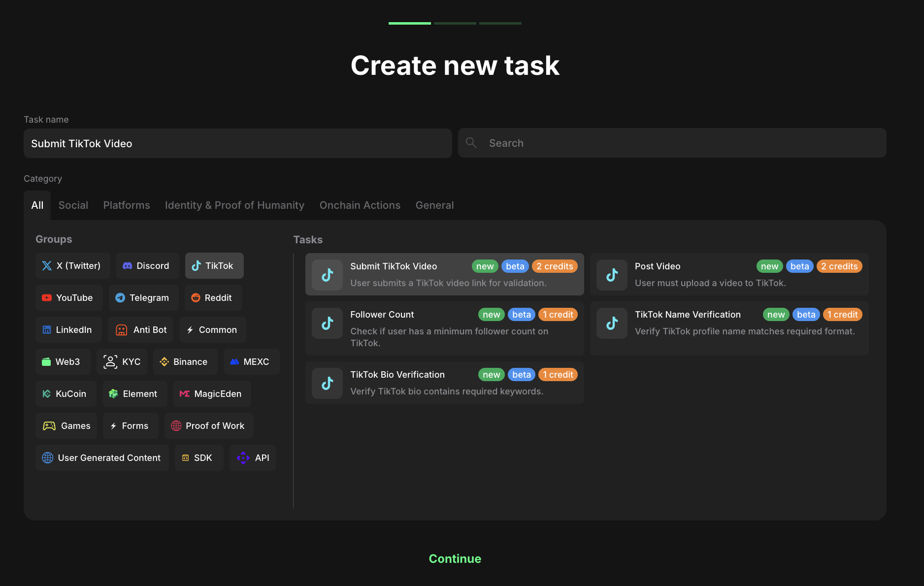Click the search magnifier icon

tap(471, 143)
